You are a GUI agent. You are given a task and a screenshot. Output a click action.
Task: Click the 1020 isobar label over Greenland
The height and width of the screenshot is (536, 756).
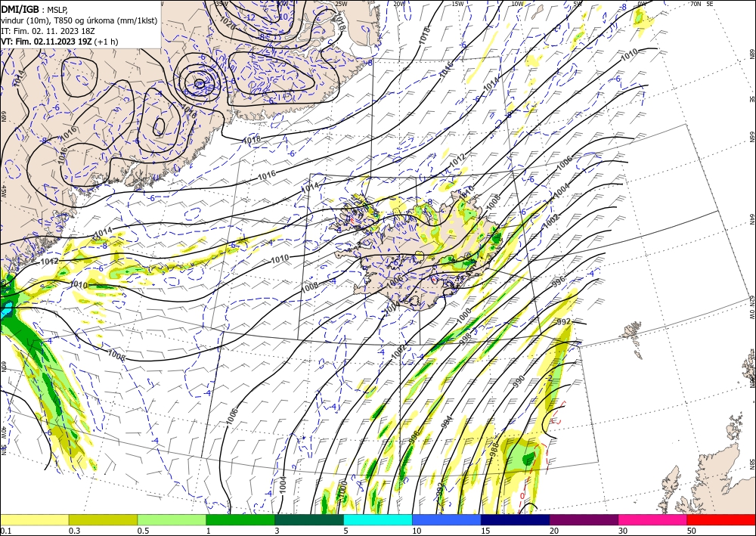[227, 23]
